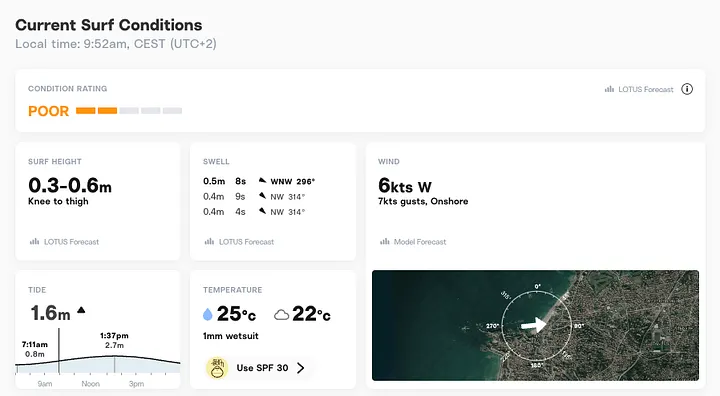Click the air temperature cloud icon

tap(281, 315)
